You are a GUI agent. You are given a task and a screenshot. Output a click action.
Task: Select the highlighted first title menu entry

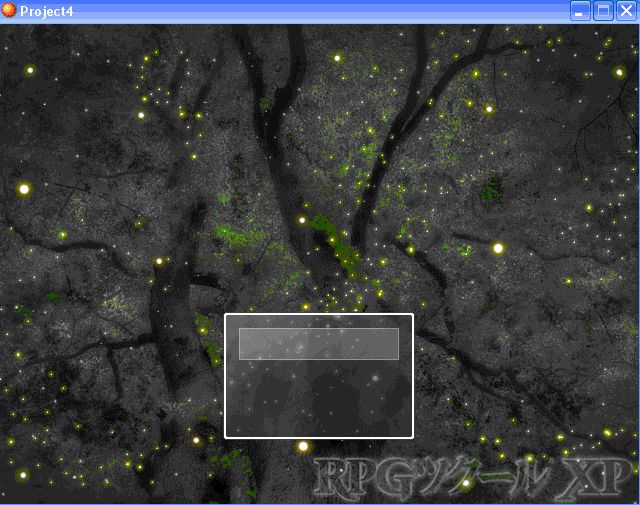tap(319, 344)
